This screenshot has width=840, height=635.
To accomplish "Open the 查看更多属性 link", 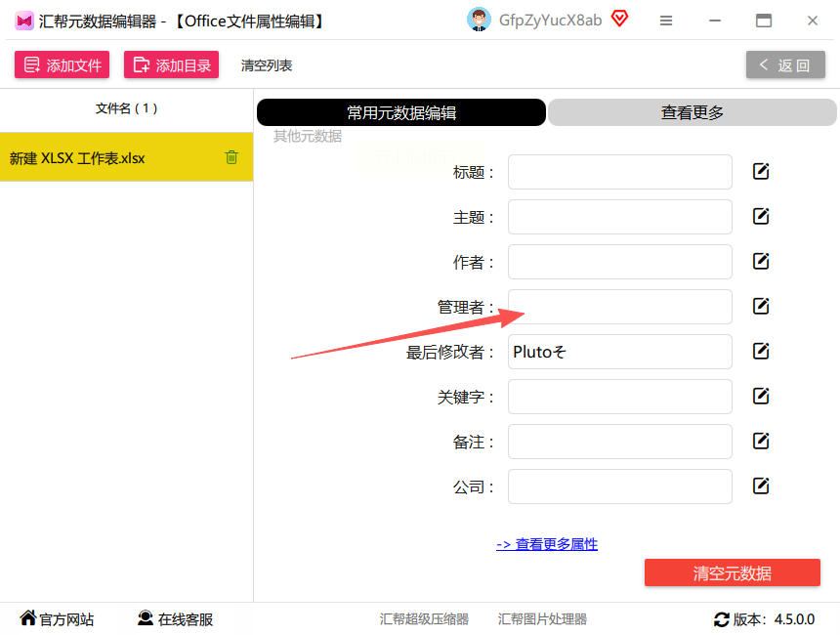I will click(x=547, y=544).
